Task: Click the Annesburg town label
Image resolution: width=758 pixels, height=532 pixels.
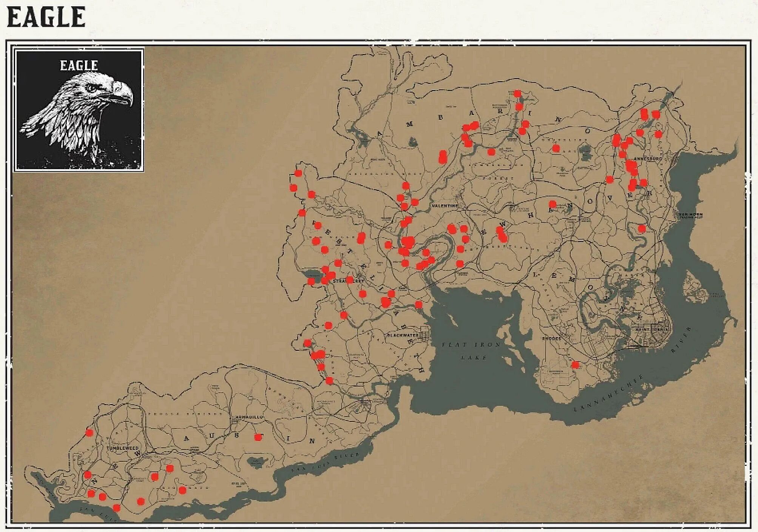Action: 648,159
